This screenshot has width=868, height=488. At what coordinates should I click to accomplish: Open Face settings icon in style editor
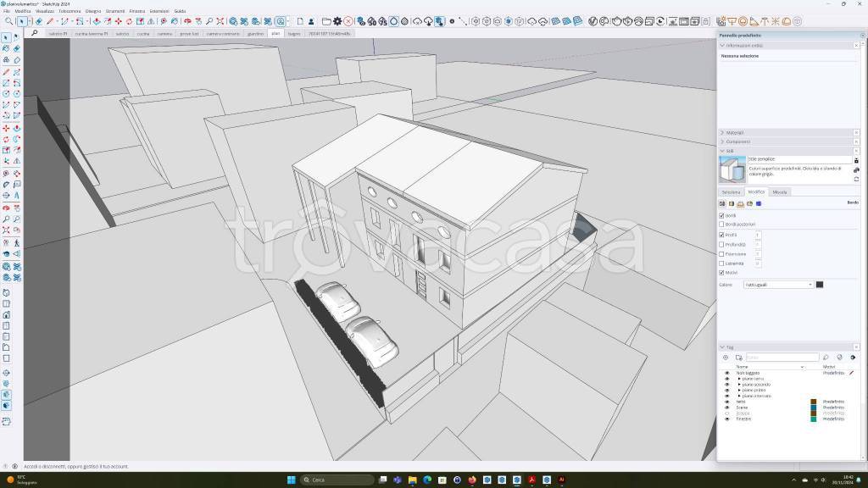click(732, 203)
